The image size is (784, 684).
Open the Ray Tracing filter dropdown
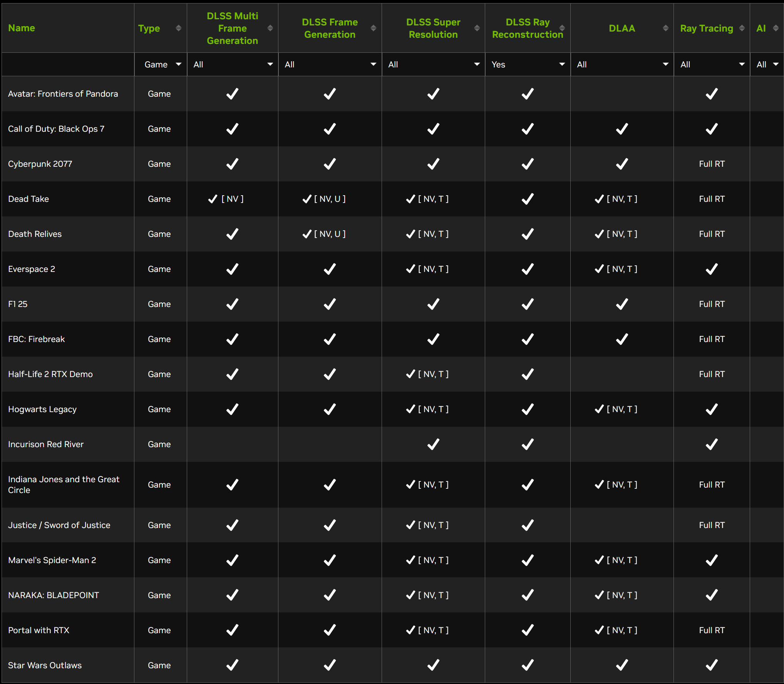(712, 64)
